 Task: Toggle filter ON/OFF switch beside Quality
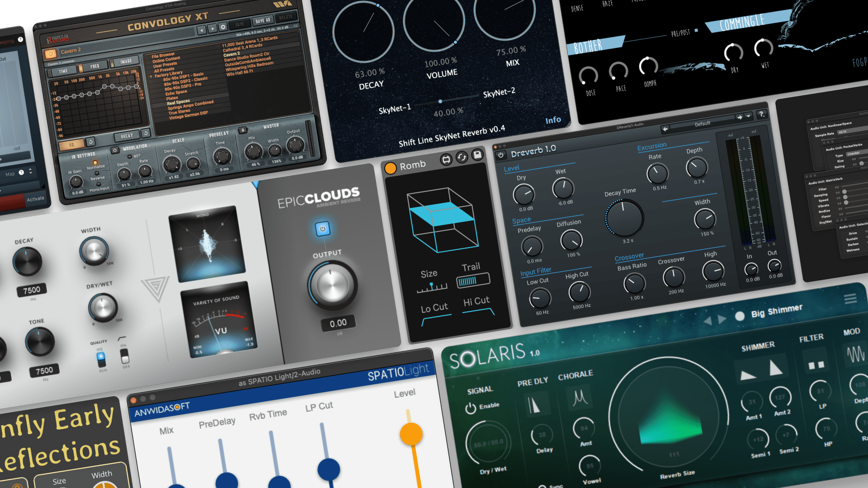[125, 357]
